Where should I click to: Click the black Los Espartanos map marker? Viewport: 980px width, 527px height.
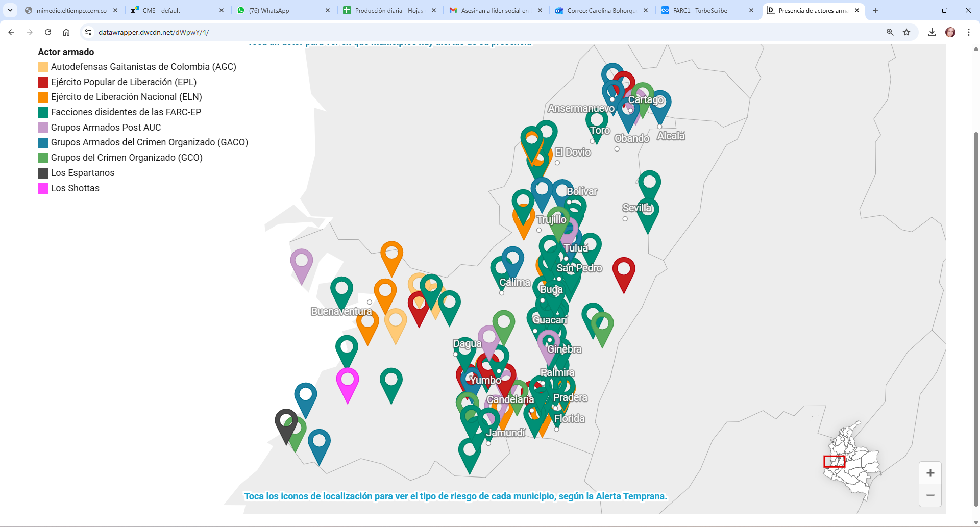286,429
